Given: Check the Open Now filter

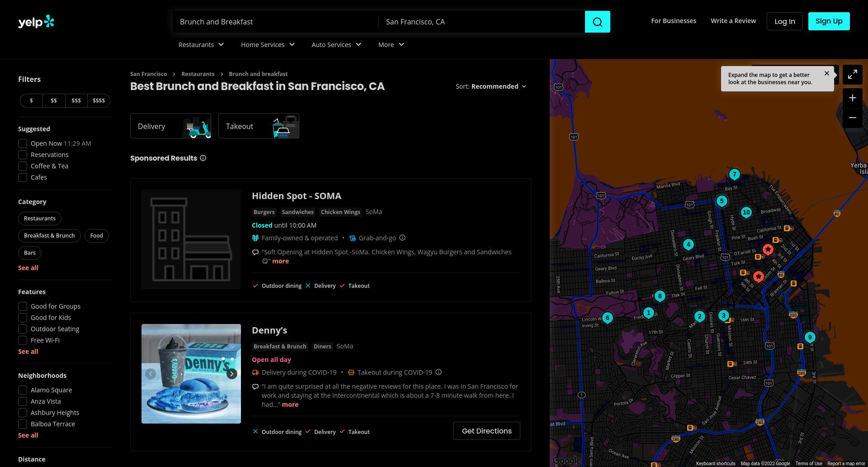Looking at the screenshot, I should tap(23, 143).
